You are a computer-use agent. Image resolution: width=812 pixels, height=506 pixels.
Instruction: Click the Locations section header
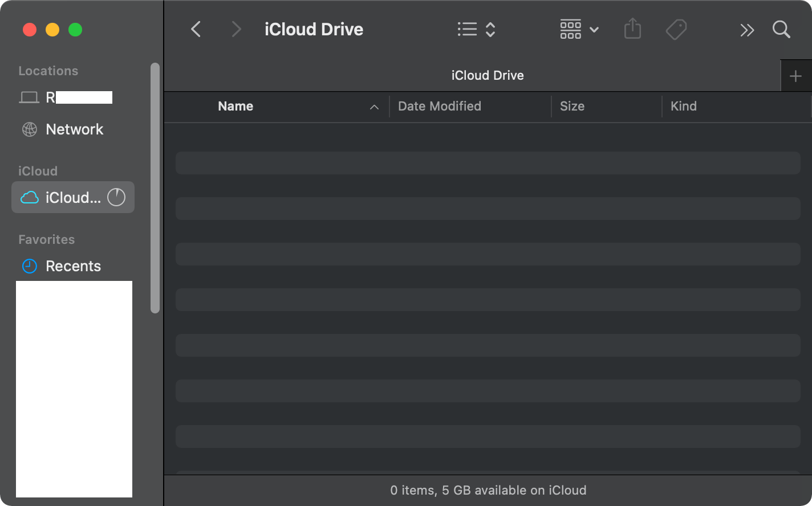(48, 71)
